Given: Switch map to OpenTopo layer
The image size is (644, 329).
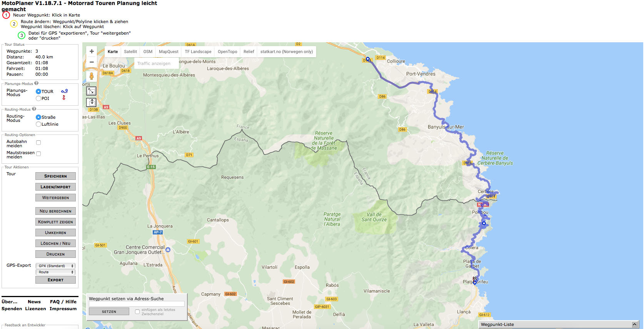Looking at the screenshot, I should click(x=227, y=52).
